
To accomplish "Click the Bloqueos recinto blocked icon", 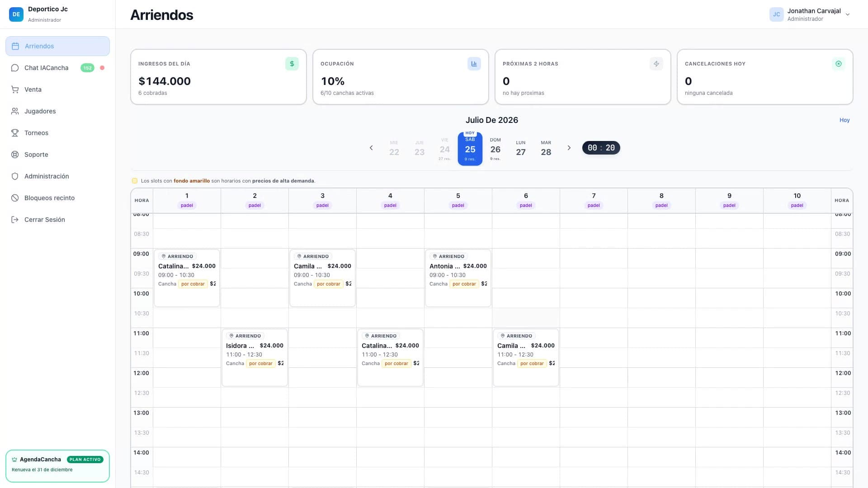I will pos(15,198).
